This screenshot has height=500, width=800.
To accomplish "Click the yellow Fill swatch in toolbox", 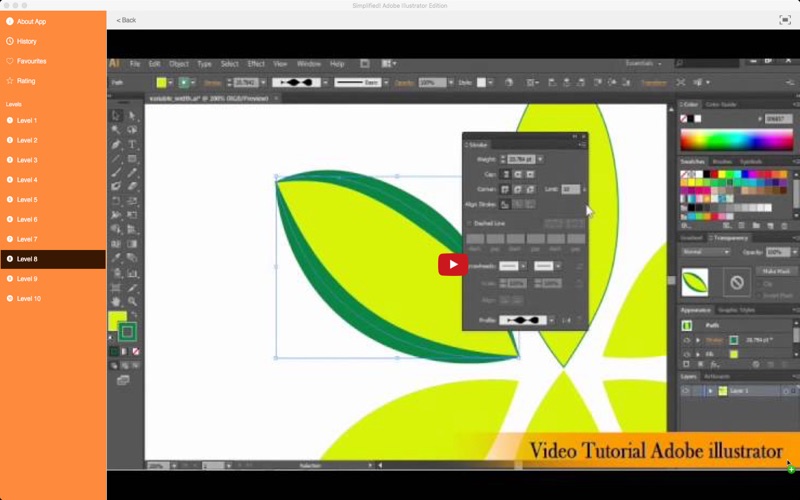I will [117, 321].
